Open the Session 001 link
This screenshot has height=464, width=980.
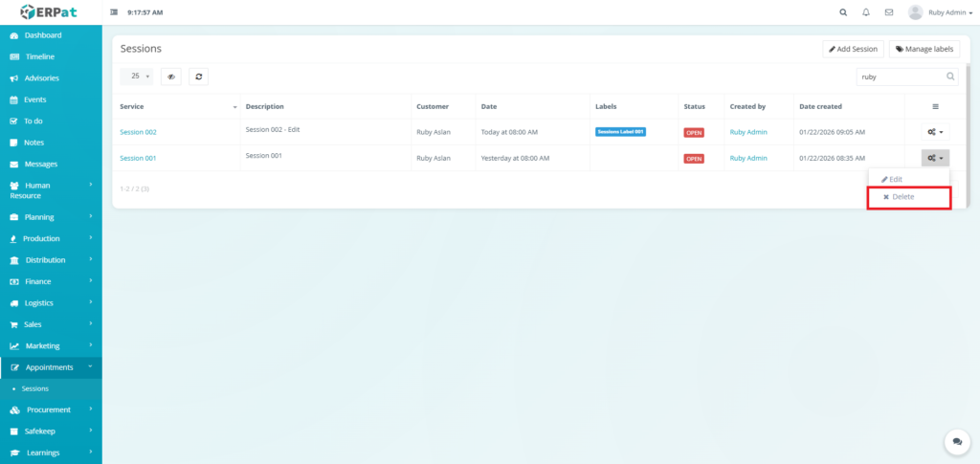point(138,158)
